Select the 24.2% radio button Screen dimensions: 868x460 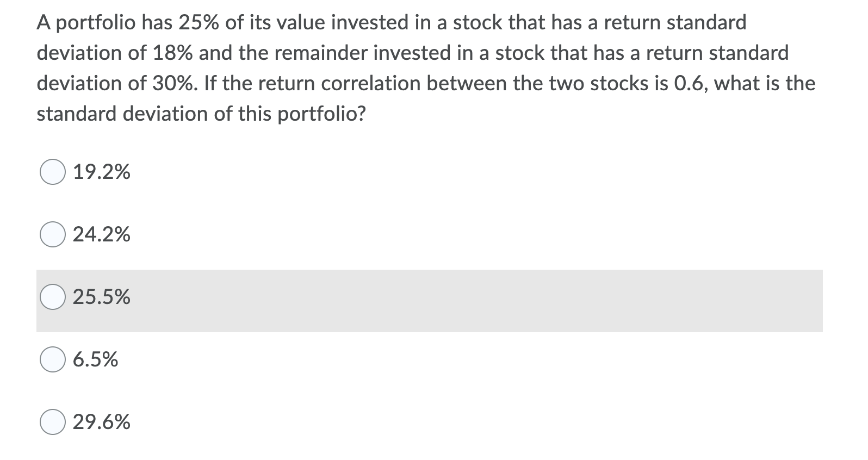tap(54, 235)
